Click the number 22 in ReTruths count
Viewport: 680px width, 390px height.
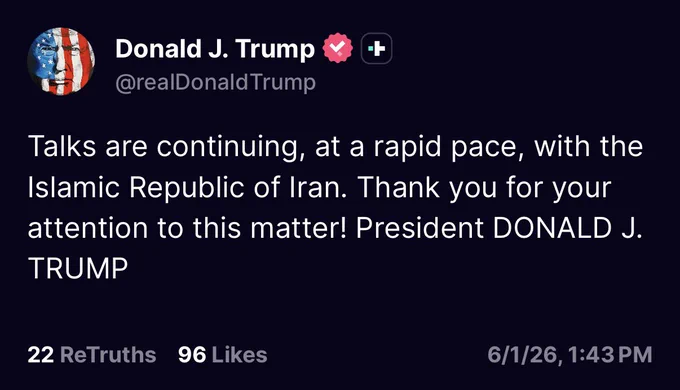(x=41, y=354)
